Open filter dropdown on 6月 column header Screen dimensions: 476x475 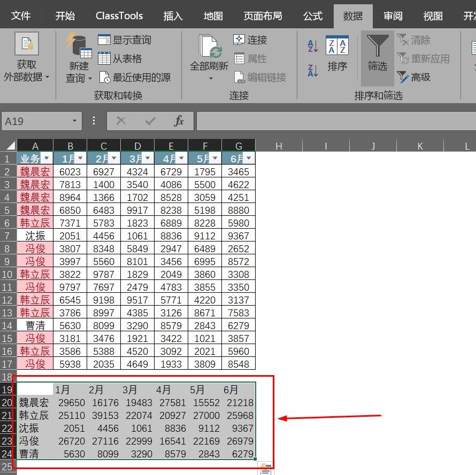pos(249,159)
